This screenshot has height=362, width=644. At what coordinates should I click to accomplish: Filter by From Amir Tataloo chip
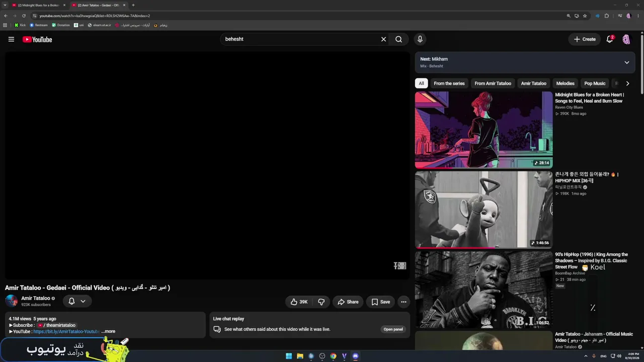[493, 83]
